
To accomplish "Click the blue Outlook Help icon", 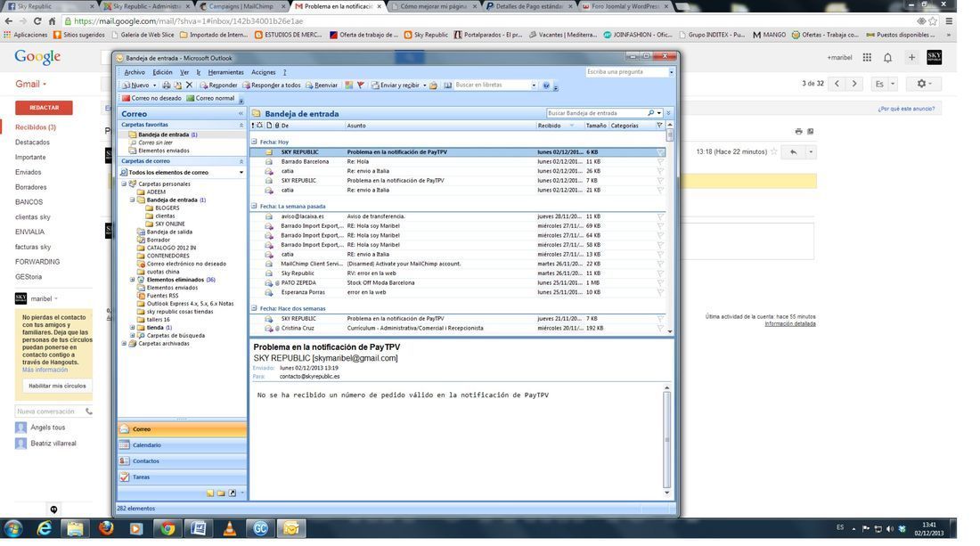I will pyautogui.click(x=546, y=85).
